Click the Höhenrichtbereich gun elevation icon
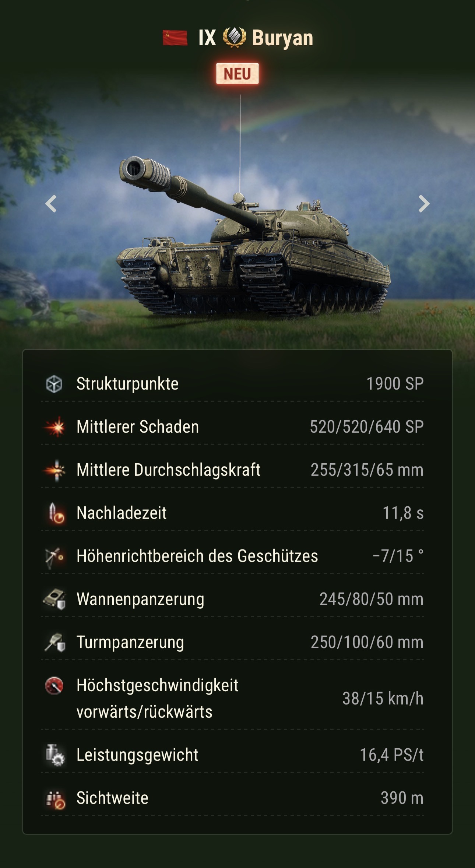 54,557
